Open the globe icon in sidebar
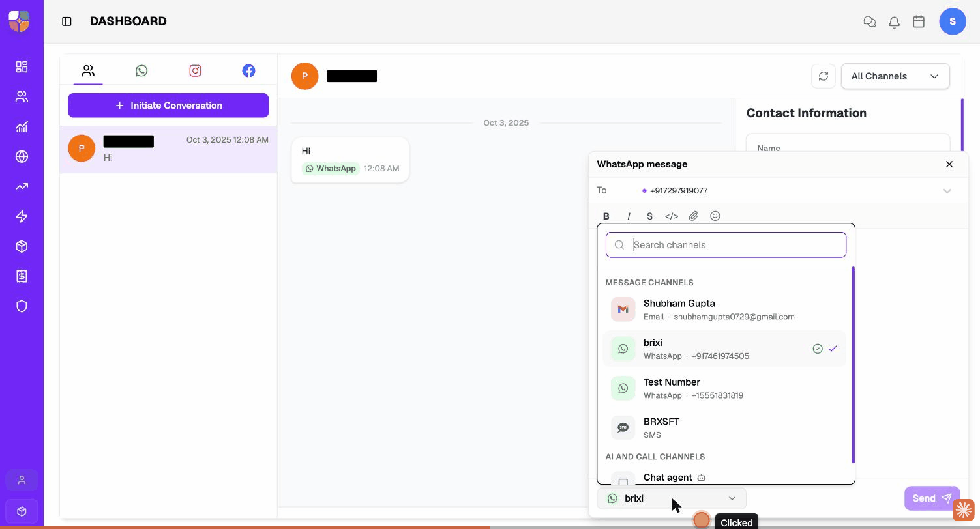Screen dimensions: 980x529 pos(22,156)
